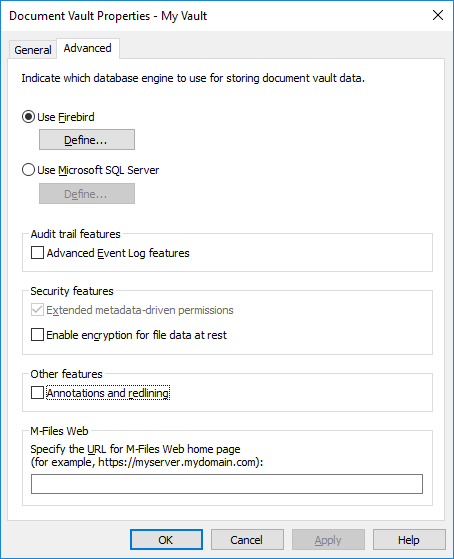
Task: Choose the Use Firebird radio button
Action: [x=28, y=117]
